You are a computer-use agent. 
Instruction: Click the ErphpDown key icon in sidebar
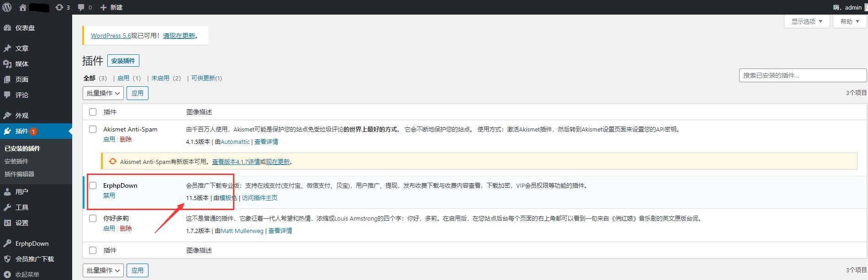[7, 243]
